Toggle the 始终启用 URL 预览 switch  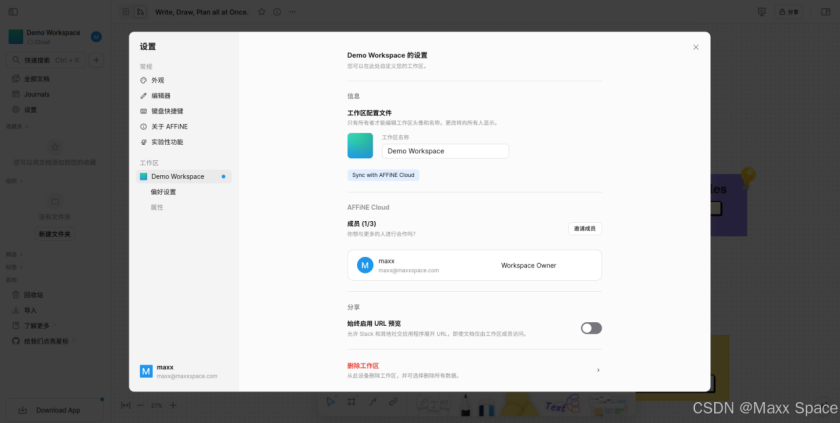[591, 328]
